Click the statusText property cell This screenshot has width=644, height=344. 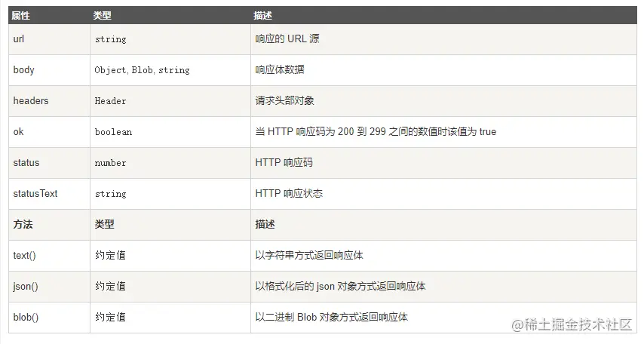tap(35, 193)
